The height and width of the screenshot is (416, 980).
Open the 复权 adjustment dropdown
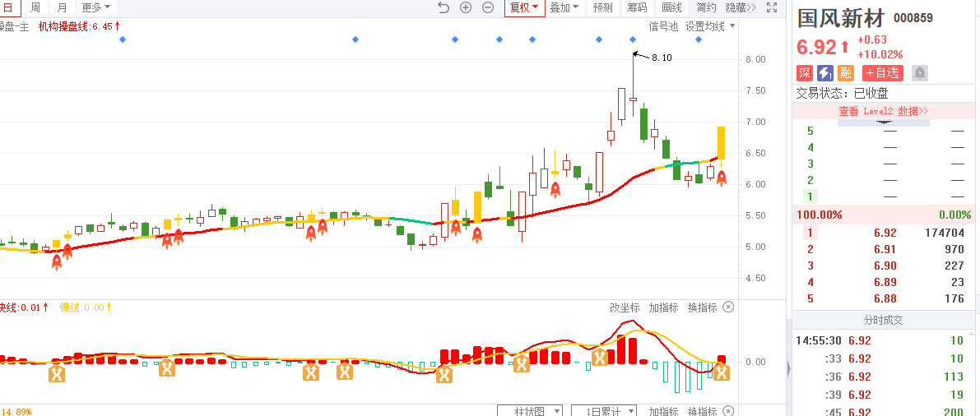524,7
